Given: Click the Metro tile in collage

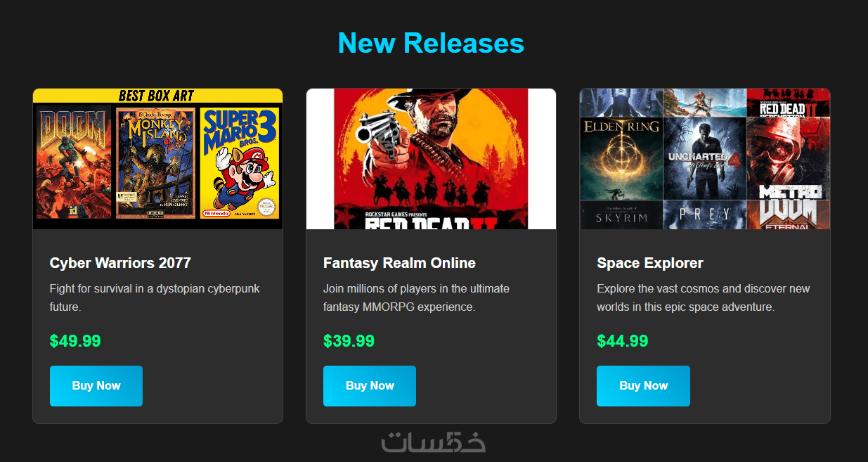Looking at the screenshot, I should (789, 158).
